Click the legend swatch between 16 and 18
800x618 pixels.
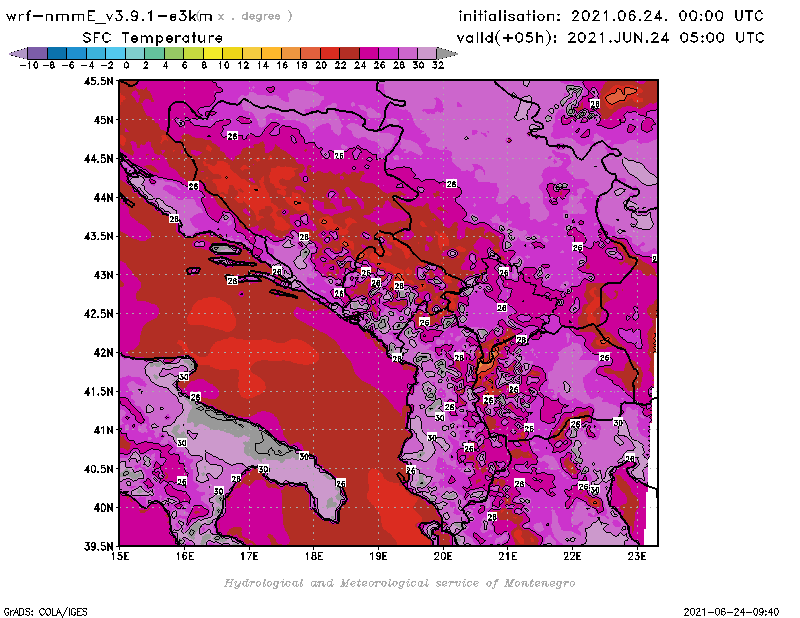click(x=291, y=53)
